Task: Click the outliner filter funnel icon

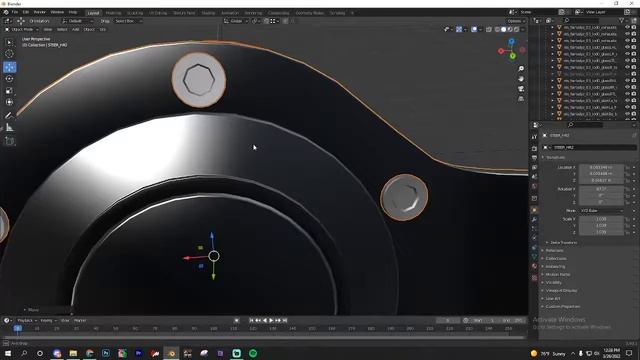Action: [622, 20]
